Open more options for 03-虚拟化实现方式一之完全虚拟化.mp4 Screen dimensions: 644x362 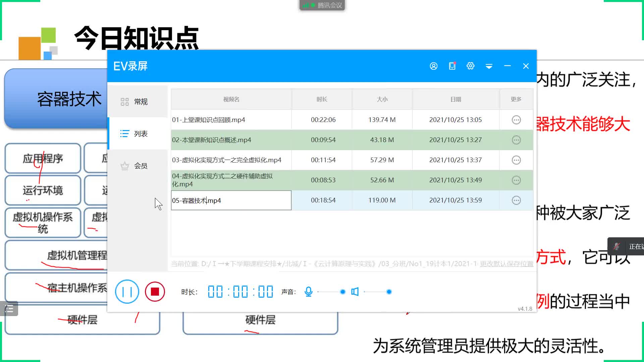click(x=516, y=160)
